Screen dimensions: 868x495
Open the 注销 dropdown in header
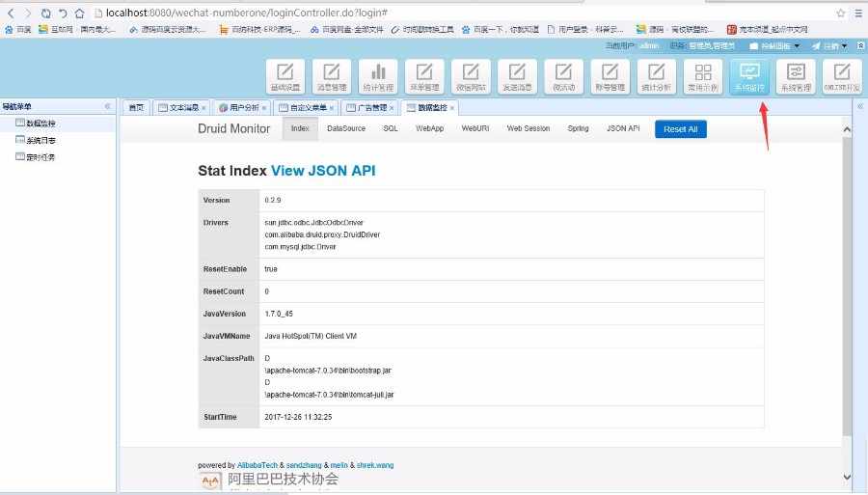click(x=829, y=46)
